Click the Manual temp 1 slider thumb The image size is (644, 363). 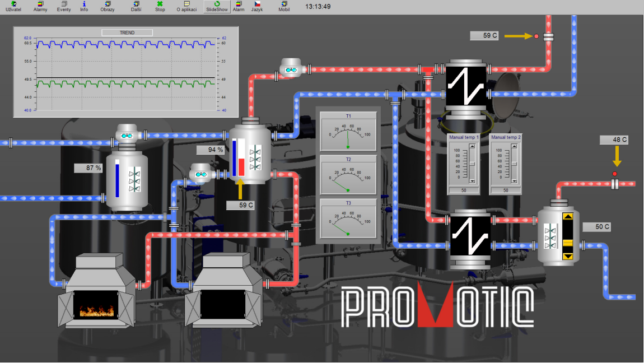(472, 164)
